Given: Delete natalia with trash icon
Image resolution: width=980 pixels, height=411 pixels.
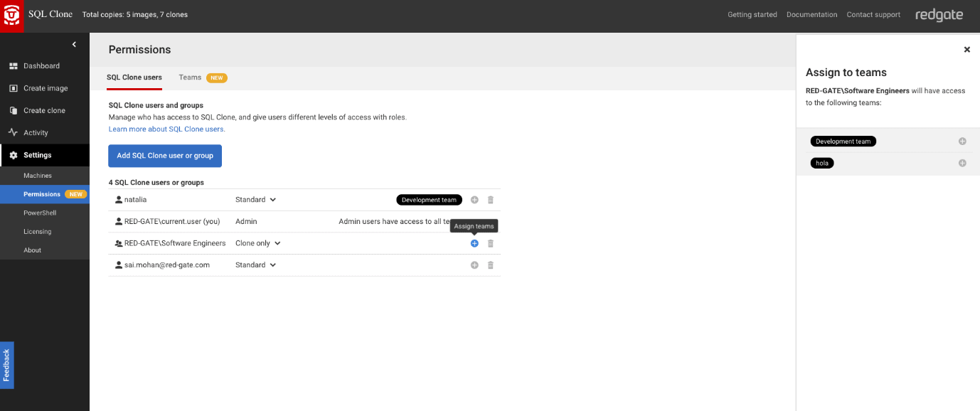Looking at the screenshot, I should pos(491,200).
